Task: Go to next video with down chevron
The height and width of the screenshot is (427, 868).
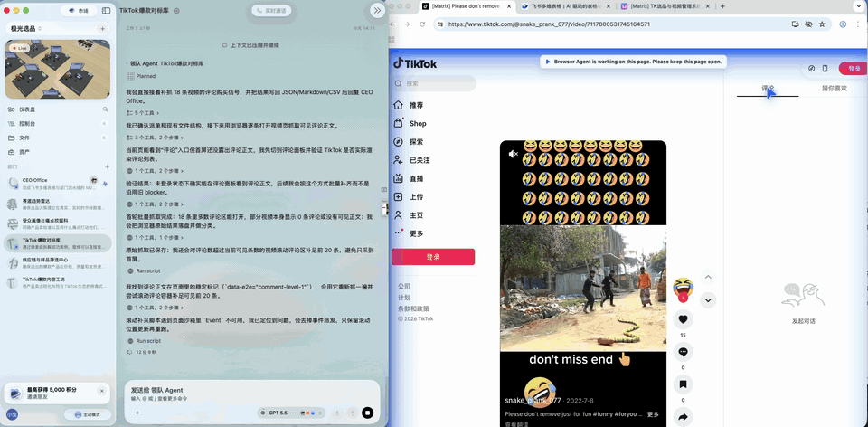Action: [x=708, y=300]
